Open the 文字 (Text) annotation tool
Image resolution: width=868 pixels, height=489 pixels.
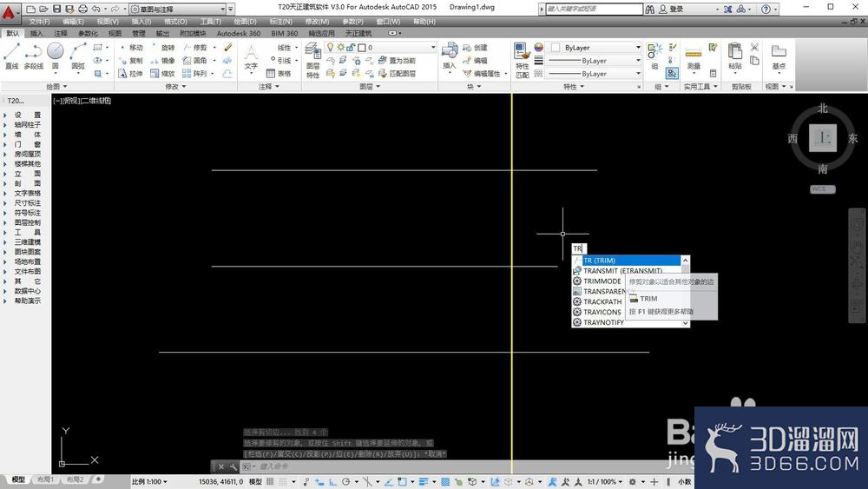[251, 57]
